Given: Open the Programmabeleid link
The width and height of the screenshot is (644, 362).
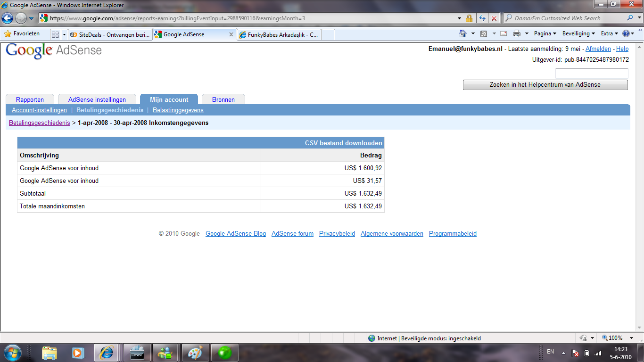Looking at the screenshot, I should (x=453, y=234).
